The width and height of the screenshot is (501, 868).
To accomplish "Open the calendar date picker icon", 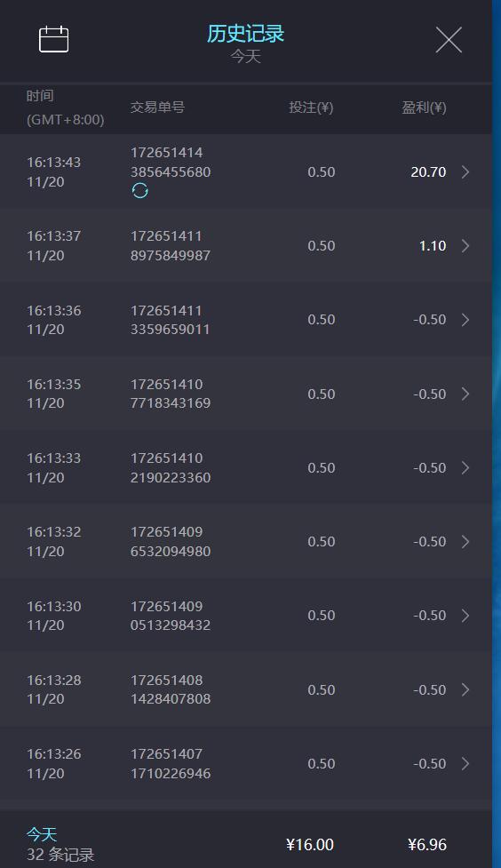I will click(53, 39).
